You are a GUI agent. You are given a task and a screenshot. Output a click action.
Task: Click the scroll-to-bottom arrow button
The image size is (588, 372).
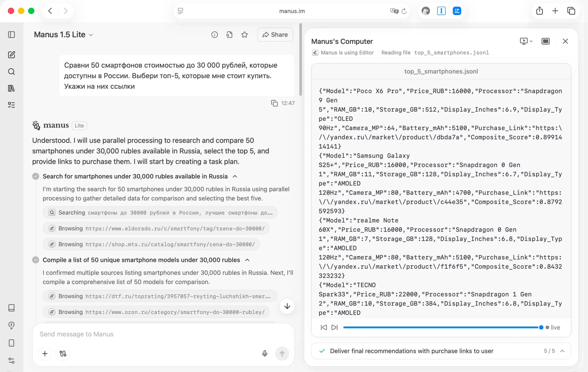click(287, 306)
